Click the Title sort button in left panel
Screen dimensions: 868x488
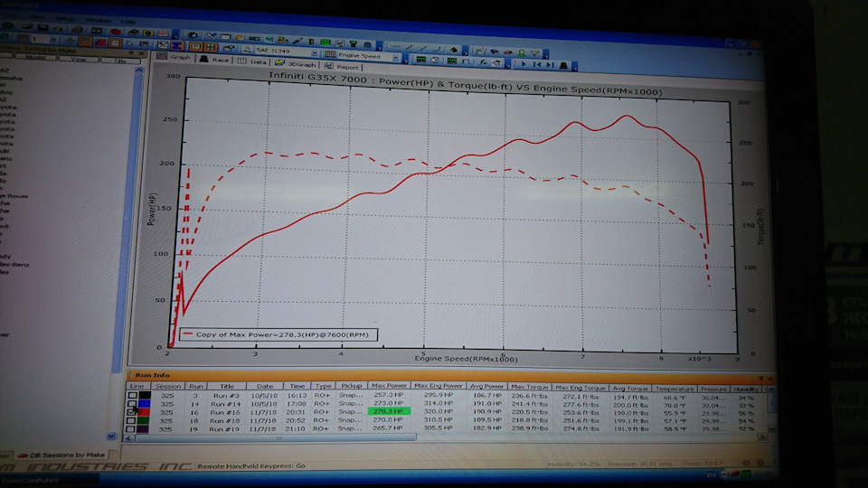tap(120, 61)
